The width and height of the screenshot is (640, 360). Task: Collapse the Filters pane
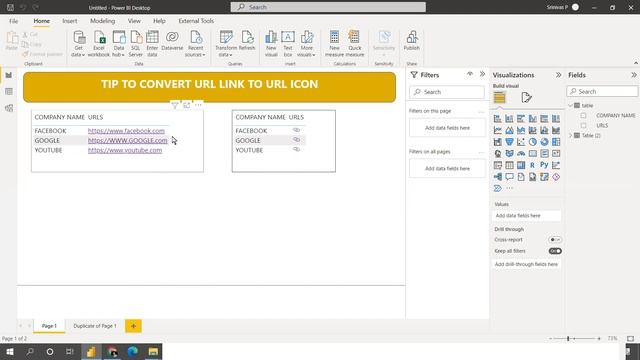(482, 74)
